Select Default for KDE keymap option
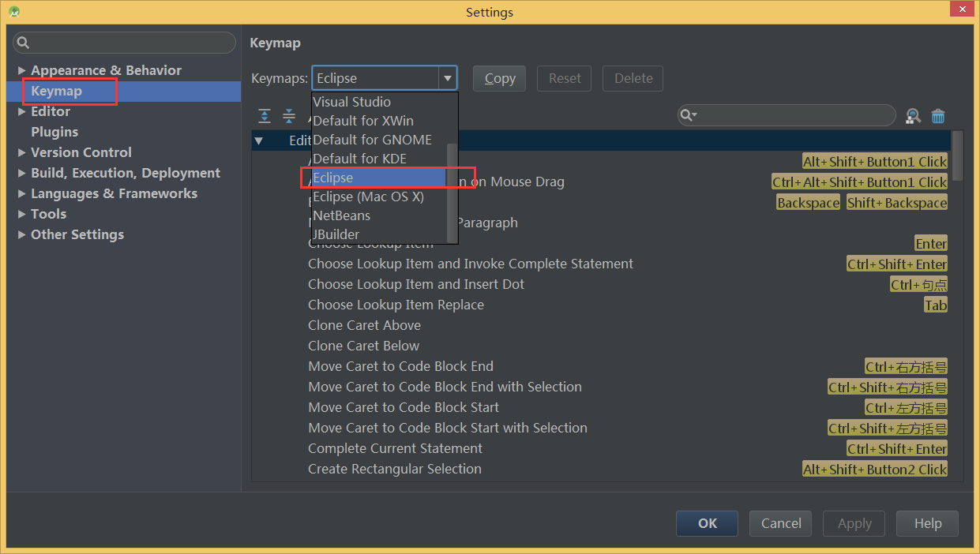 (x=379, y=159)
